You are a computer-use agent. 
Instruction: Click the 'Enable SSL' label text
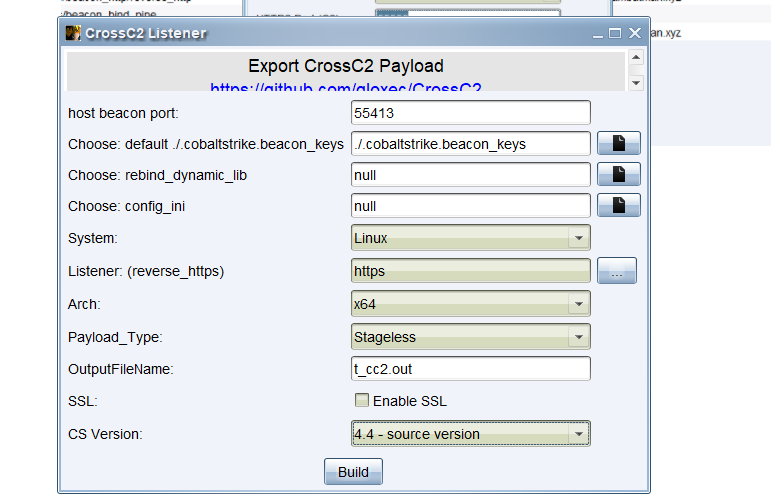click(410, 401)
